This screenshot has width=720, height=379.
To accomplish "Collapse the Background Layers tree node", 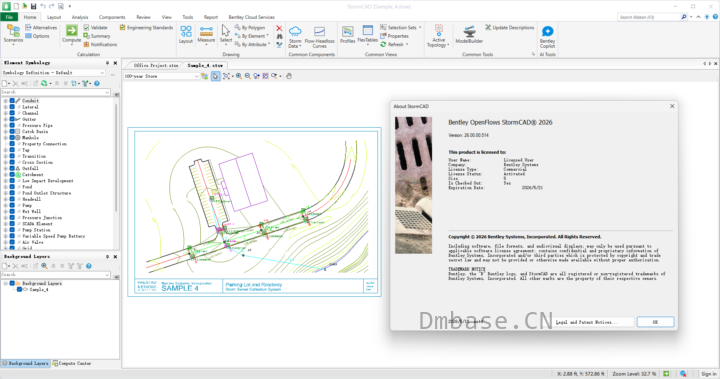I will coord(6,283).
